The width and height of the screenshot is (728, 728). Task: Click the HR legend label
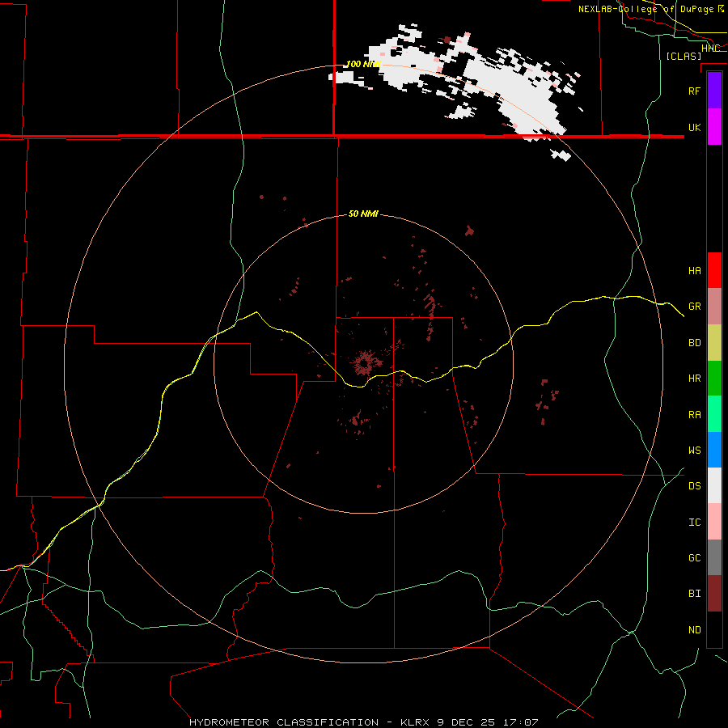coord(694,379)
